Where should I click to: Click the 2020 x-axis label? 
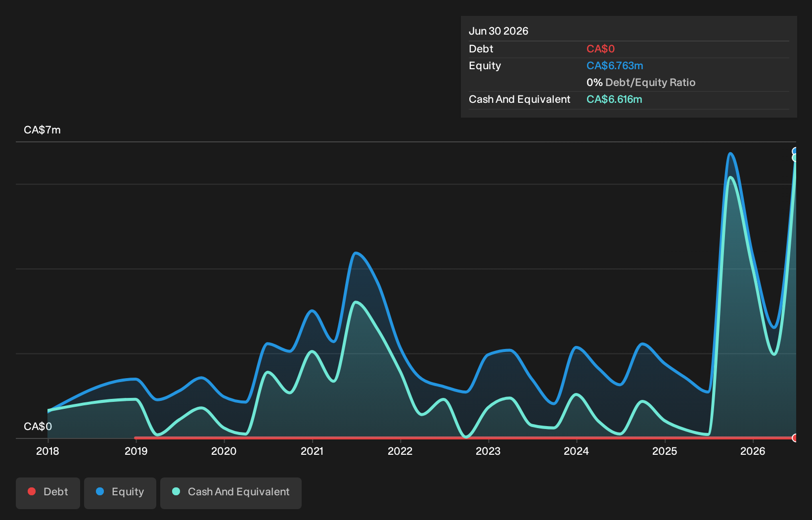[224, 451]
